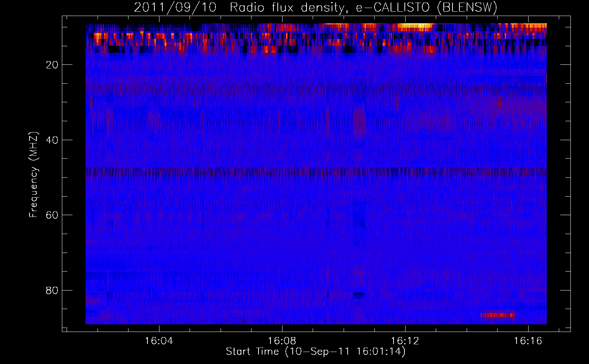Click the 'Frequency (MHZ)' axis label
589x364 pixels.
[x=33, y=175]
